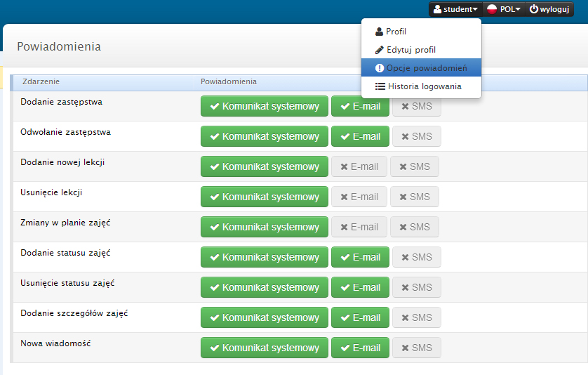Click the person icon beside Profil
The image size is (588, 375).
[380, 32]
